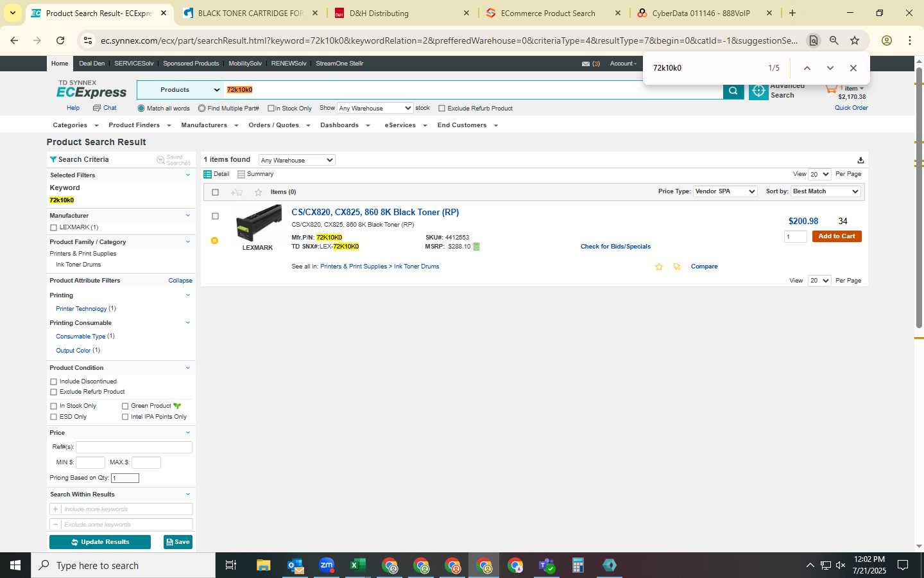Open top View per page dropdown
The height and width of the screenshot is (578, 924).
(819, 174)
